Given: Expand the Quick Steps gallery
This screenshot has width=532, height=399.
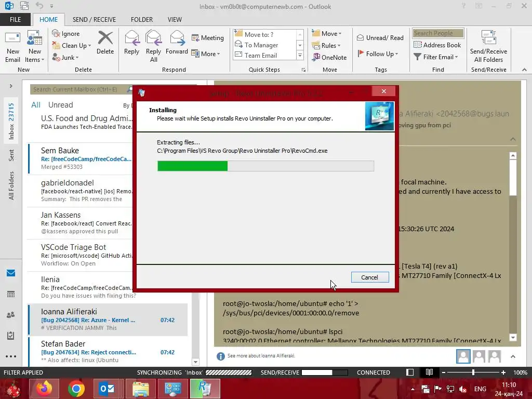Looking at the screenshot, I should [300, 55].
